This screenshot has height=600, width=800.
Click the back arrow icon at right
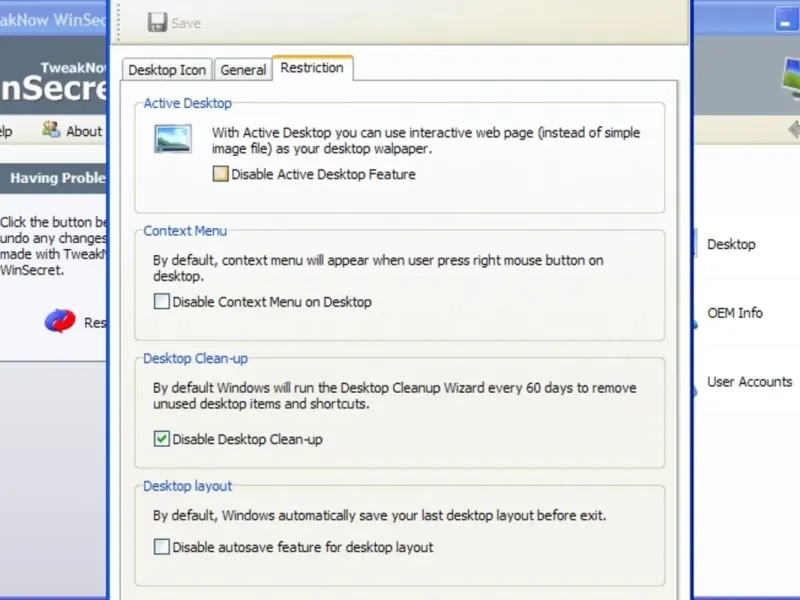click(795, 129)
